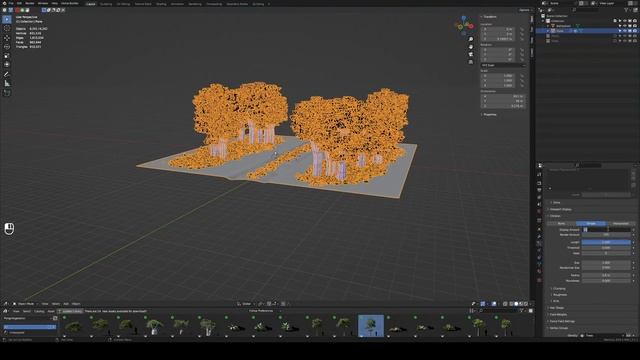Set children type to Simple

click(x=591, y=223)
